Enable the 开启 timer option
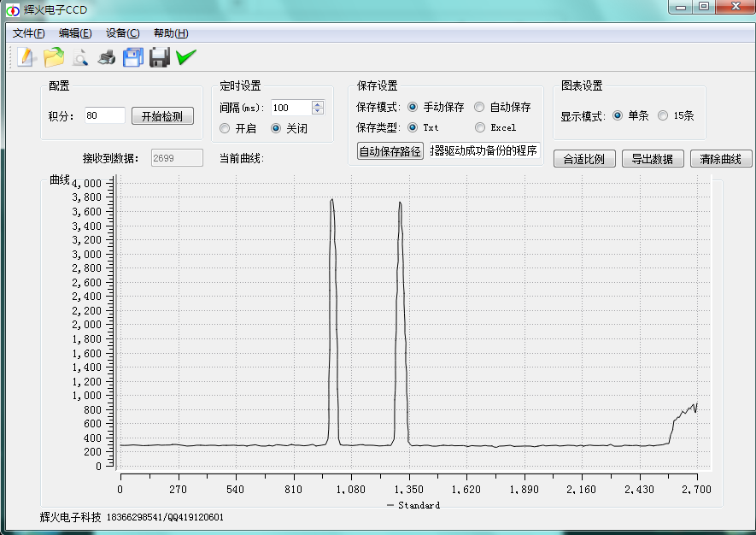Viewport: 756px width, 535px height. [x=225, y=128]
